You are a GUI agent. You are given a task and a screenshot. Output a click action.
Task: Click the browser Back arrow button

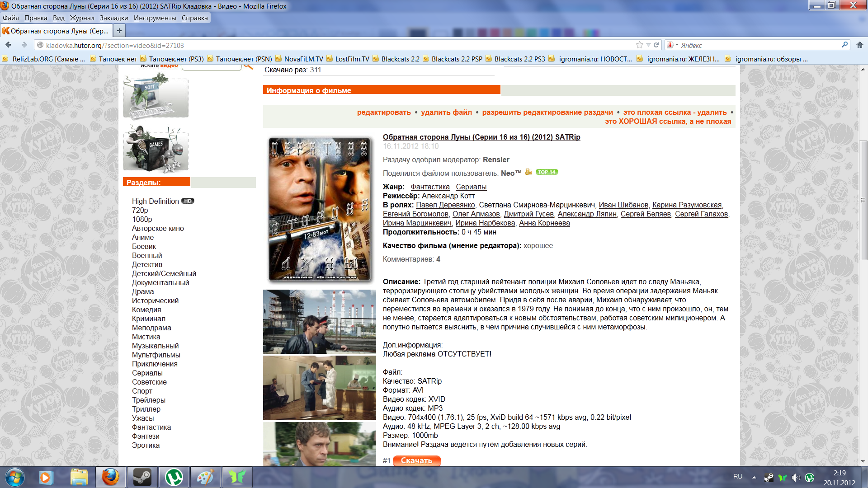8,45
